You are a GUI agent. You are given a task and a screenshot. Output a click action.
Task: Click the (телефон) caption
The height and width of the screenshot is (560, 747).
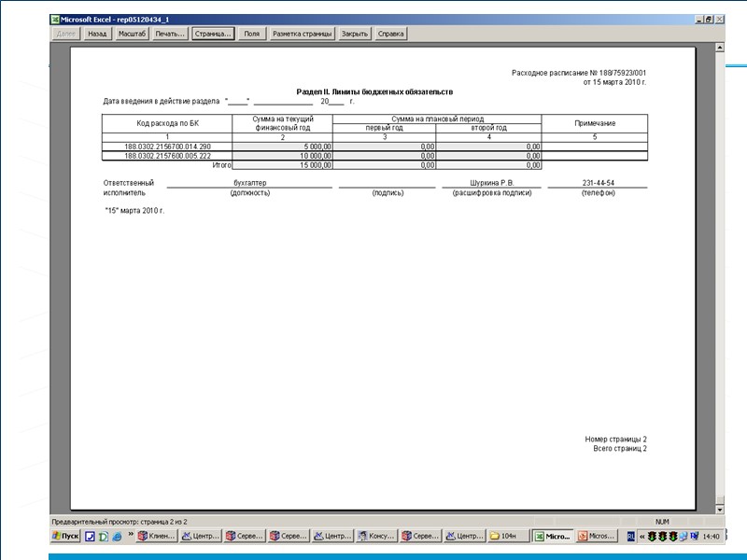pos(599,193)
